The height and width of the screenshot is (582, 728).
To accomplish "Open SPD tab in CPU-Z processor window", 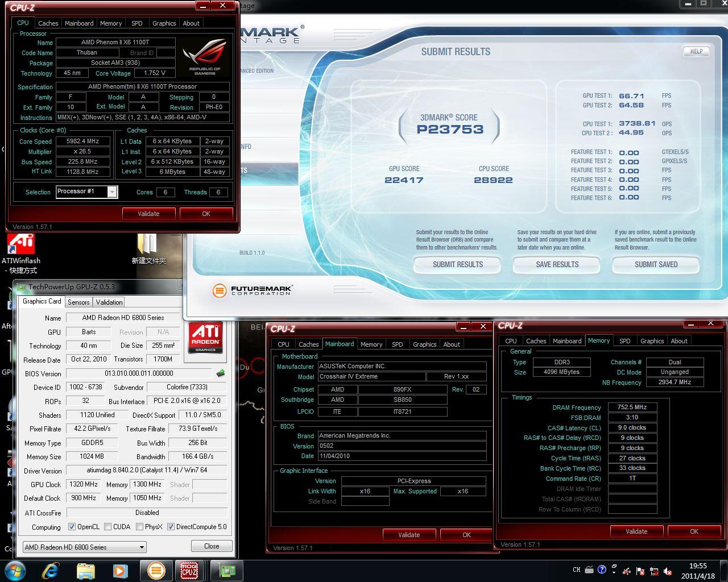I will click(136, 23).
